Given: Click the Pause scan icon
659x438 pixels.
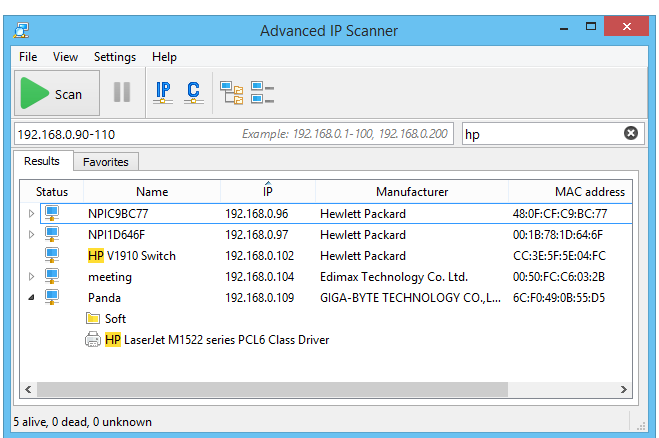Looking at the screenshot, I should point(122,92).
